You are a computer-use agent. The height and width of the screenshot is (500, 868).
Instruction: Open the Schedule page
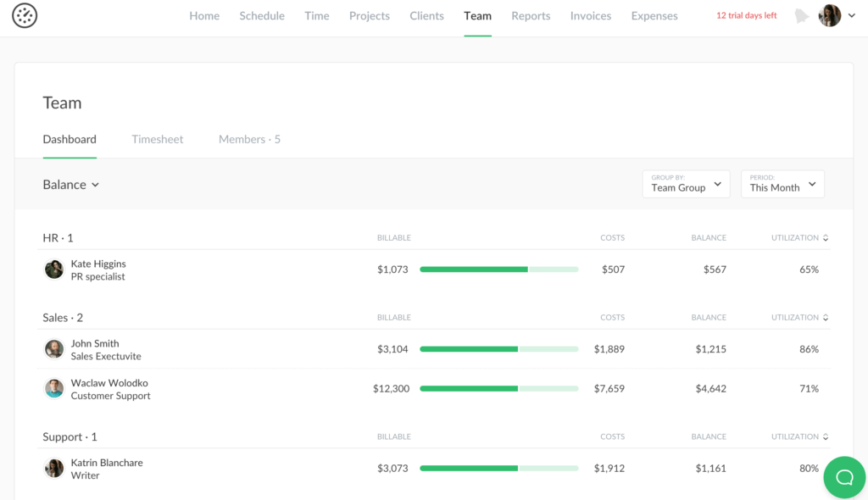pos(262,15)
